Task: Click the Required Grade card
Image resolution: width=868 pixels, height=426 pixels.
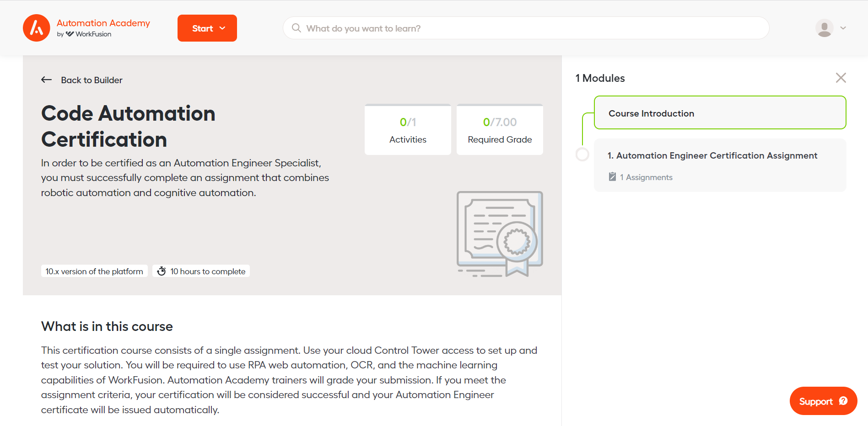Action: coord(500,129)
